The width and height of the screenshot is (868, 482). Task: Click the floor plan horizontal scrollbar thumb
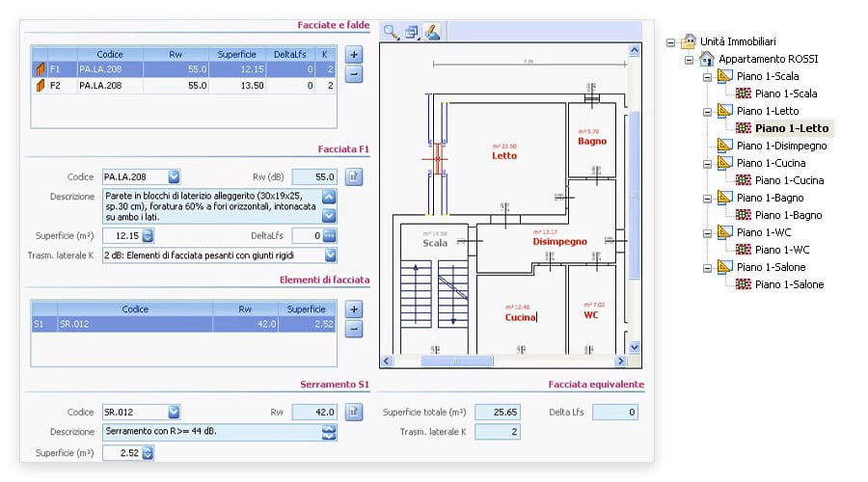pos(457,361)
